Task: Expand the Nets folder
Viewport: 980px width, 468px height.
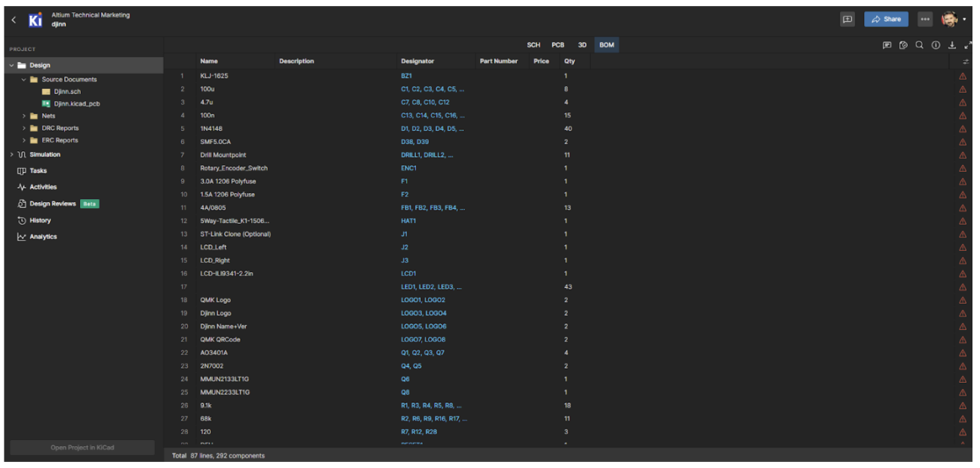Action: [25, 116]
